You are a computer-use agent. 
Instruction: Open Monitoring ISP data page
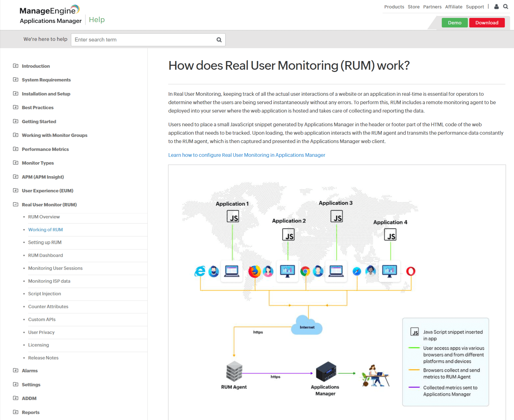[x=49, y=281]
